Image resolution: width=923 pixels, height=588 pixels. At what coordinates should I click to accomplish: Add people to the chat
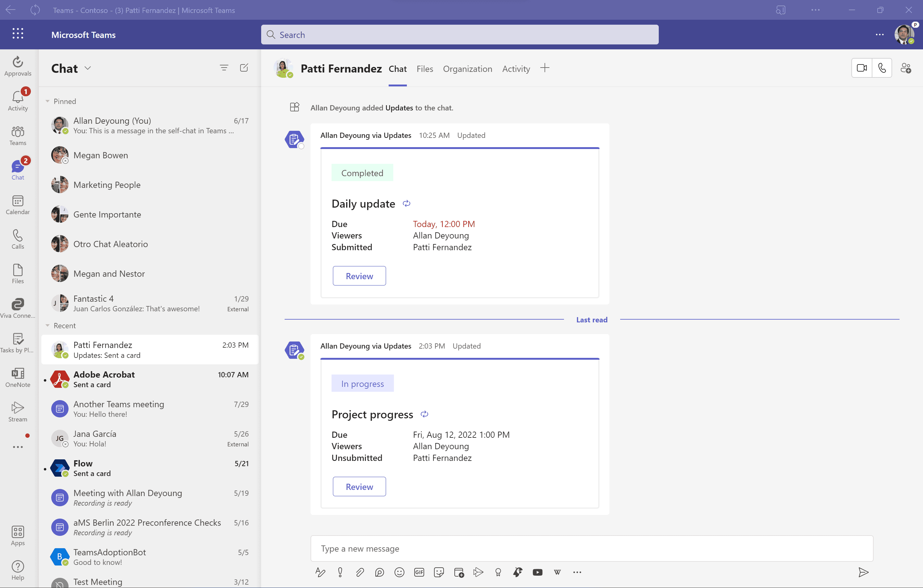(906, 68)
